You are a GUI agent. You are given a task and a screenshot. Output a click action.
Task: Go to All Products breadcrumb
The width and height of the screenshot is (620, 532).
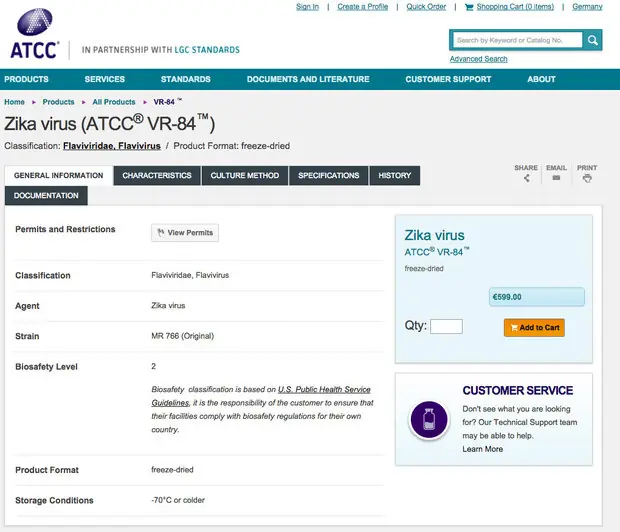coord(114,102)
